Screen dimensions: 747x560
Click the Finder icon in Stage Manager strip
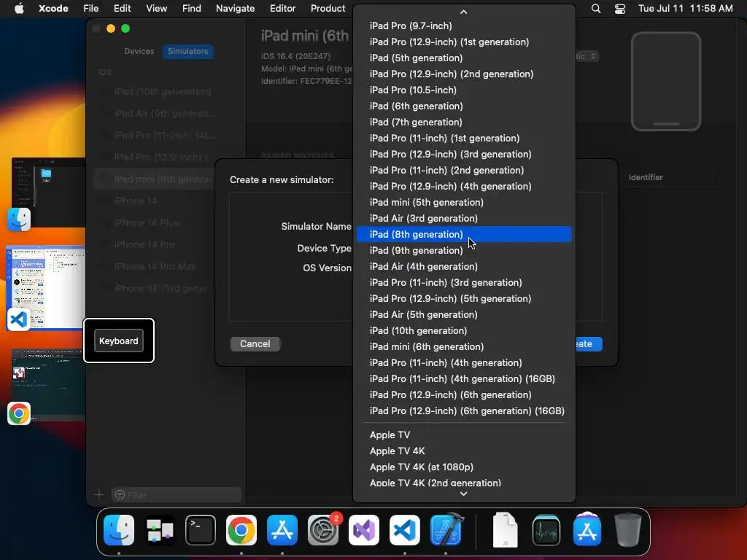click(19, 219)
